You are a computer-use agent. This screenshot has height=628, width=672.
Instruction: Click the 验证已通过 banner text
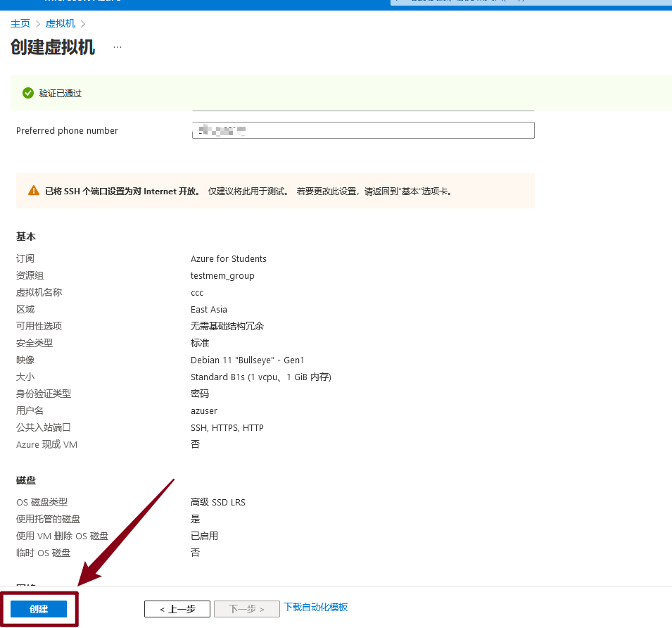point(61,93)
